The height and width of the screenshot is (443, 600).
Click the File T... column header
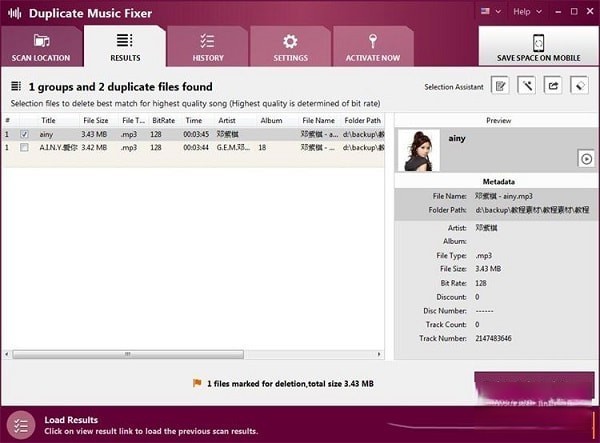point(134,120)
